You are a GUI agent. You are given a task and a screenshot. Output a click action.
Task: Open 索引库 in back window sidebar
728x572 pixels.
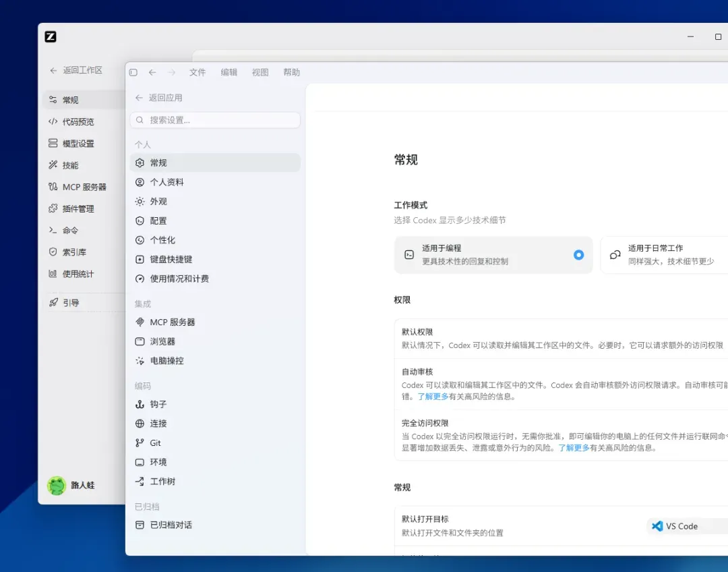coord(74,252)
